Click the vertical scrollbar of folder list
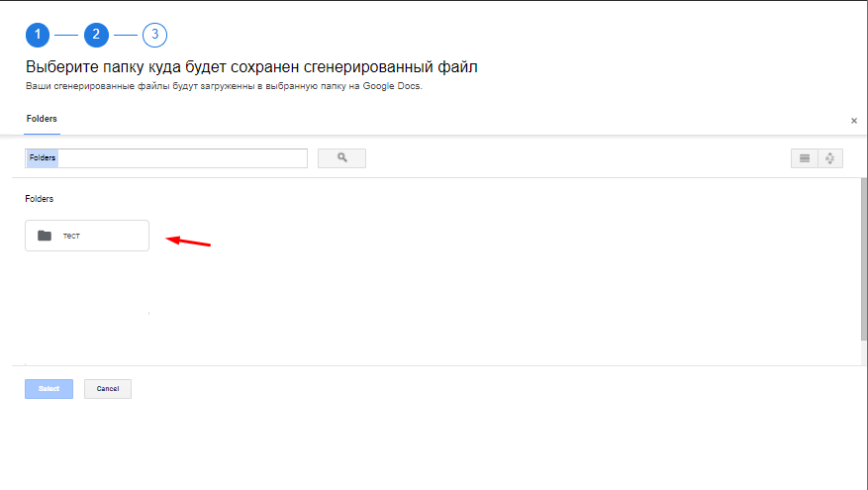This screenshot has height=490, width=868. [x=863, y=257]
